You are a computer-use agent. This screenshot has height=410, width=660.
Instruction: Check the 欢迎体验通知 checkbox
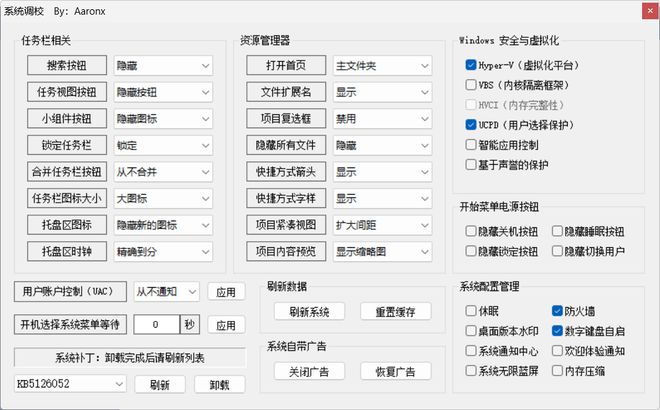click(557, 351)
